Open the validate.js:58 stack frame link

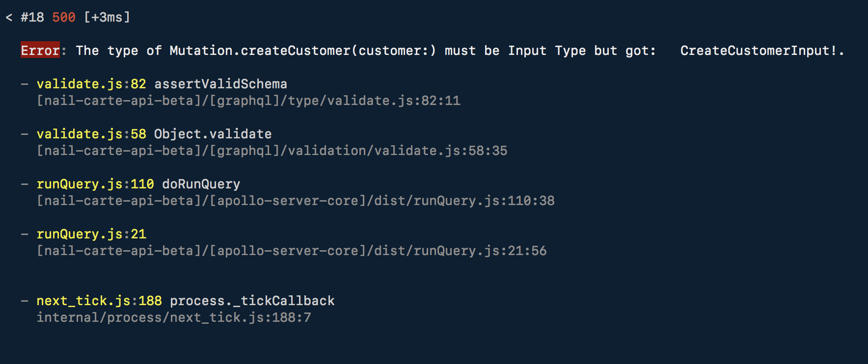click(x=91, y=134)
